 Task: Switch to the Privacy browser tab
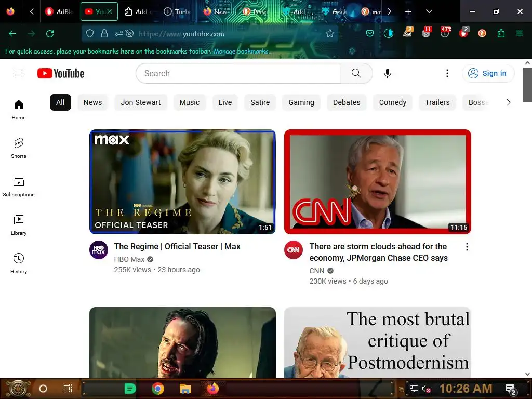tap(257, 11)
